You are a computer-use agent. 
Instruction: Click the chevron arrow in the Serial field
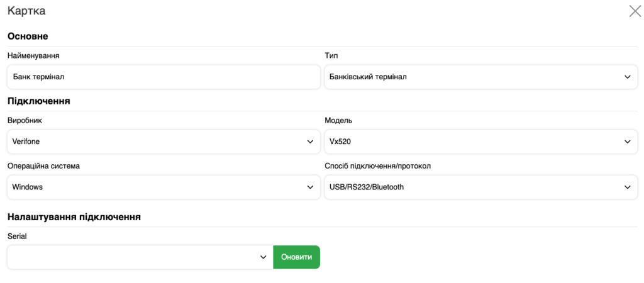(x=264, y=257)
